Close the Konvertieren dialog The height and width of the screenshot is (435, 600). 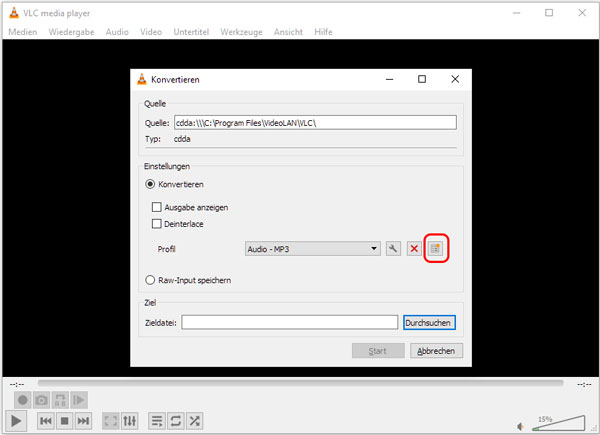[x=455, y=79]
